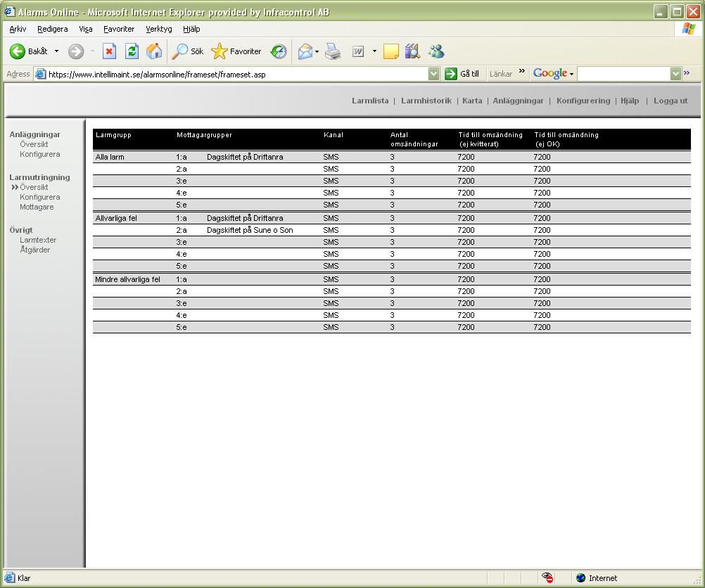The width and height of the screenshot is (705, 588).
Task: Click Dagskiftet på Driftanra in Alla larm row
Action: click(x=245, y=157)
